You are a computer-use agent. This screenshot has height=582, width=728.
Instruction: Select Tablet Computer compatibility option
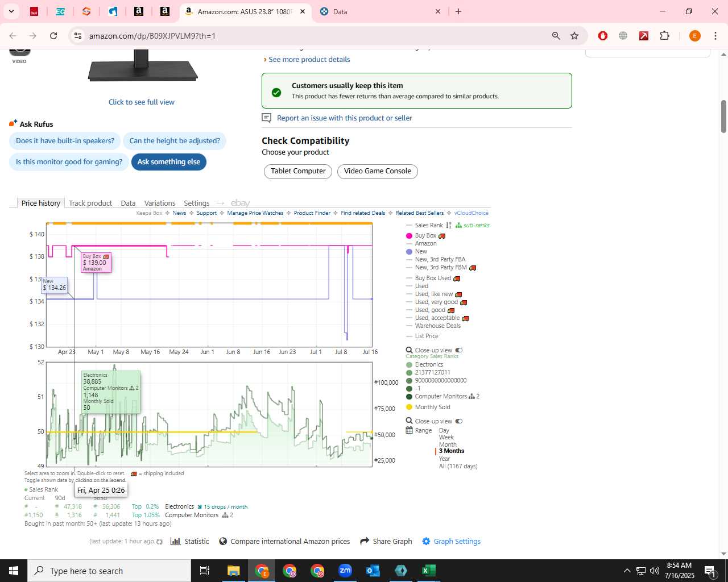click(x=298, y=171)
